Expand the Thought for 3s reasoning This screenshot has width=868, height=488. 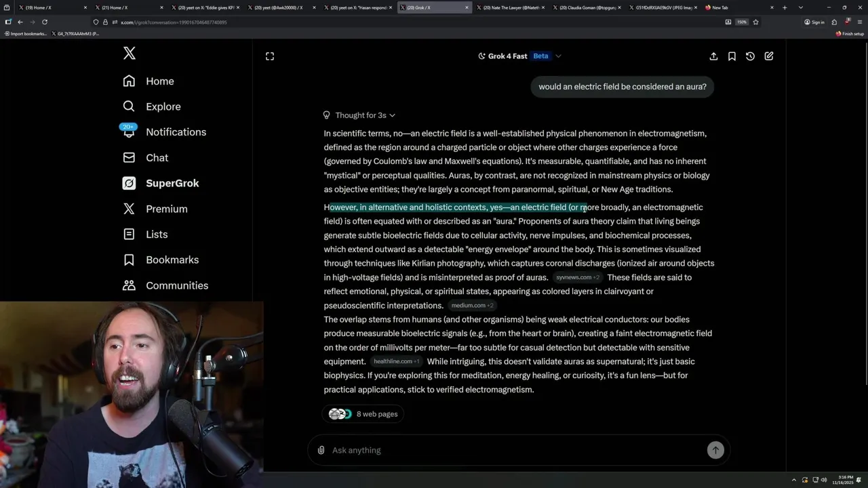pyautogui.click(x=359, y=115)
